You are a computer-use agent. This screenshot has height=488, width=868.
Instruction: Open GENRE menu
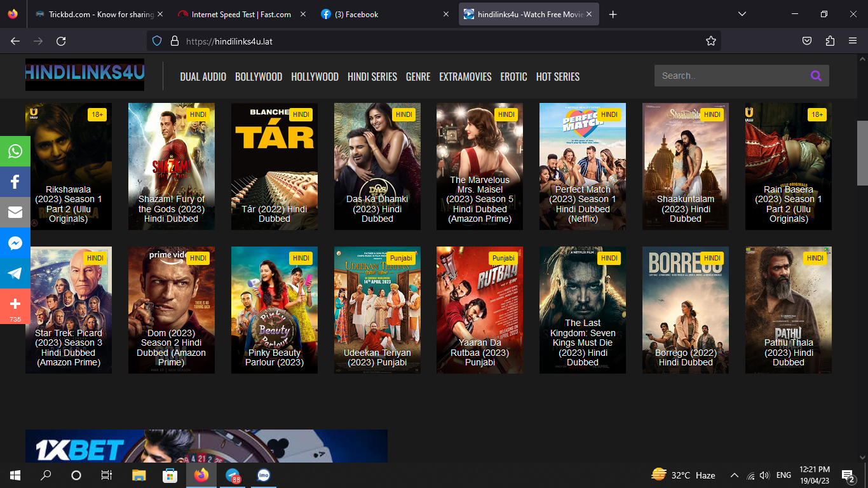[418, 76]
